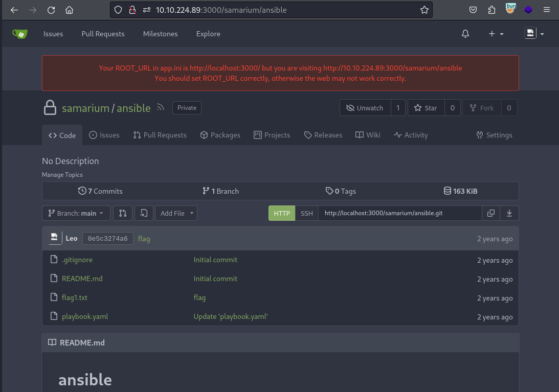This screenshot has width=559, height=392.
Task: Open Issues in the top navigation
Action: click(x=53, y=34)
